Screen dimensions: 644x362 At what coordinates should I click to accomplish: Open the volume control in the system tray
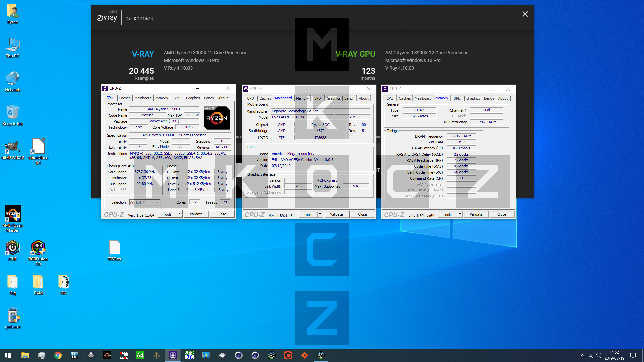coord(599,355)
